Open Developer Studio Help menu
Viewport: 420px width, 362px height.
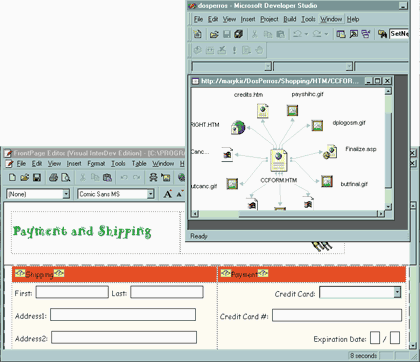click(x=353, y=19)
